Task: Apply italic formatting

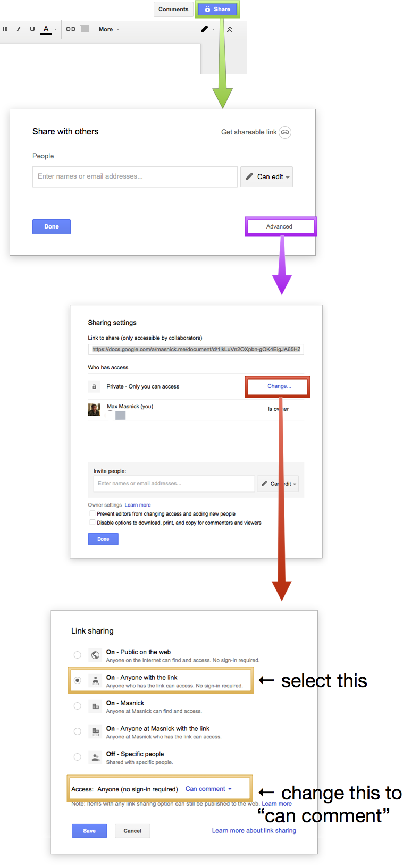Action: [19, 29]
